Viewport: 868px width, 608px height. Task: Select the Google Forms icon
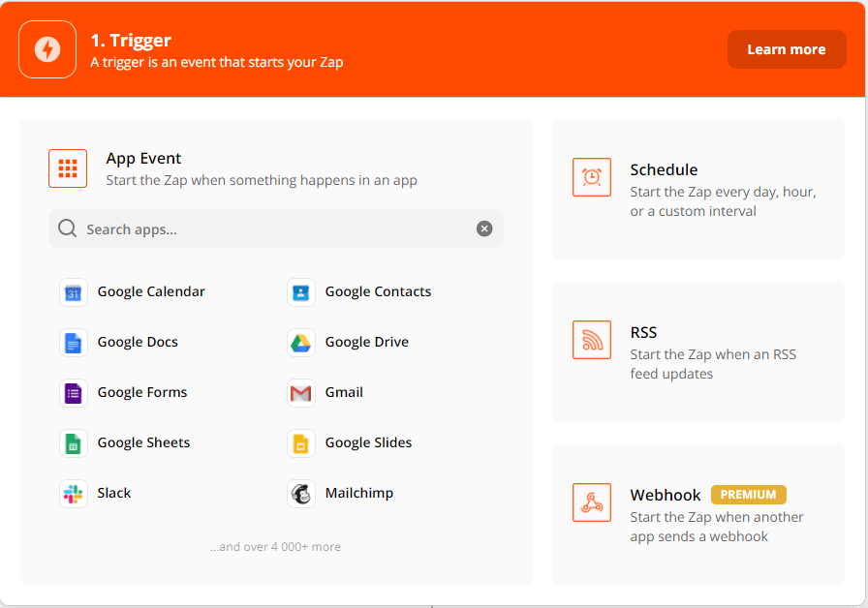coord(74,393)
